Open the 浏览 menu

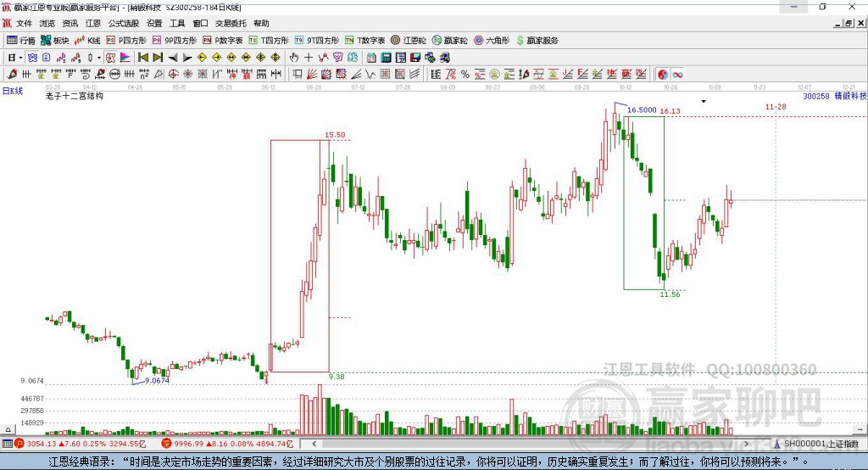click(47, 23)
